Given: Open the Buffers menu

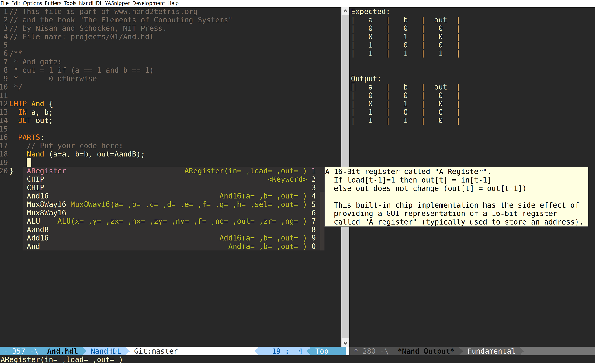Looking at the screenshot, I should [x=53, y=3].
